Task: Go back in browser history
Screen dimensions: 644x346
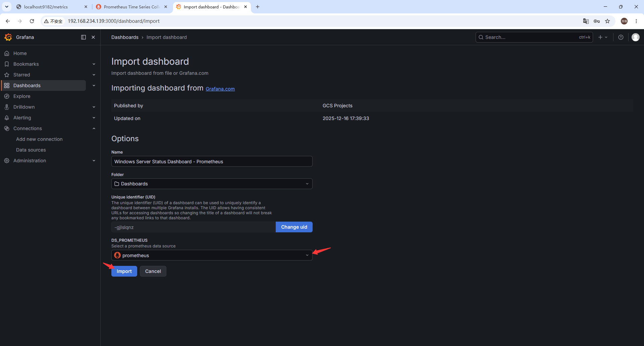Action: pyautogui.click(x=8, y=21)
